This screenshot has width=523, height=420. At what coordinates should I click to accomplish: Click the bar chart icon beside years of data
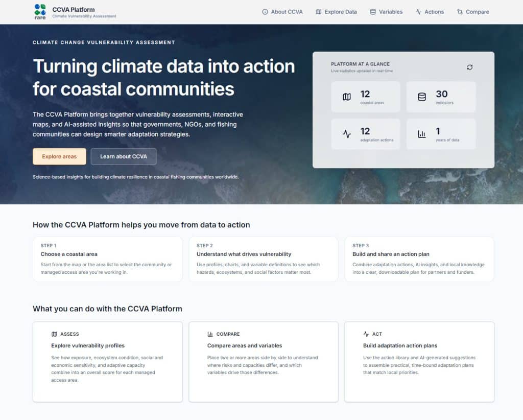coord(422,134)
